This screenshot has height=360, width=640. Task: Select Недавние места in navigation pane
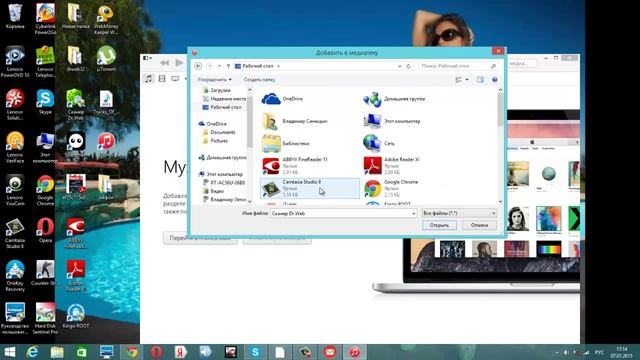[x=224, y=99]
